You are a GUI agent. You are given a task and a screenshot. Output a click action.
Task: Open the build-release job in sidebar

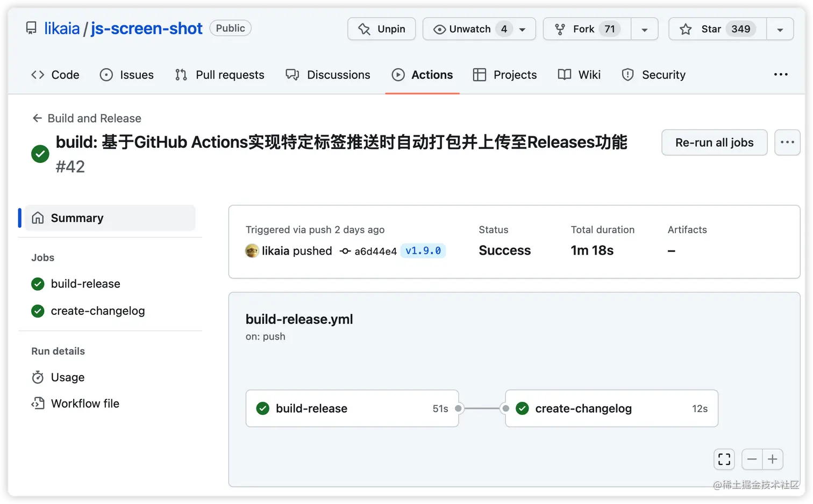[x=85, y=284]
